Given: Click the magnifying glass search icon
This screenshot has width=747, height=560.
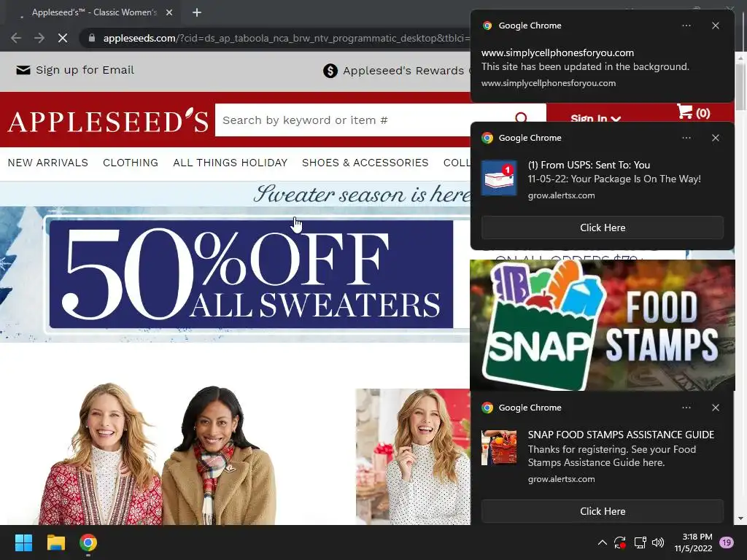Looking at the screenshot, I should point(521,117).
